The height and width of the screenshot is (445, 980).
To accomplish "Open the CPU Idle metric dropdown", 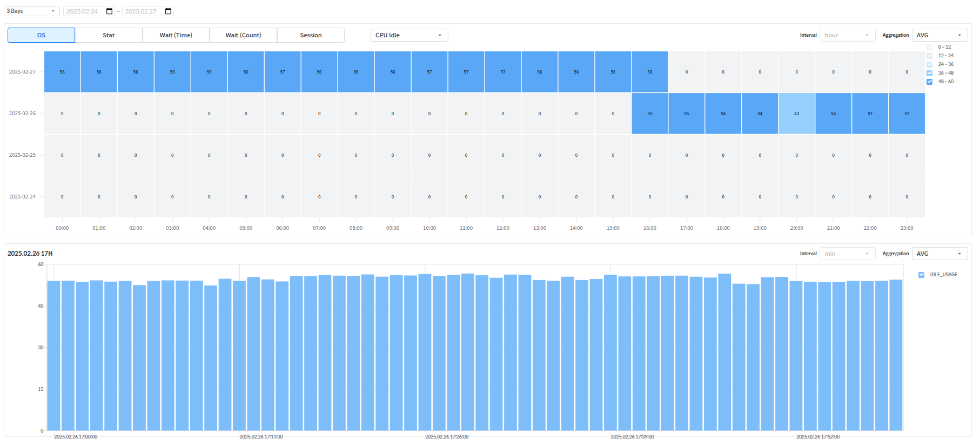I will coord(409,35).
